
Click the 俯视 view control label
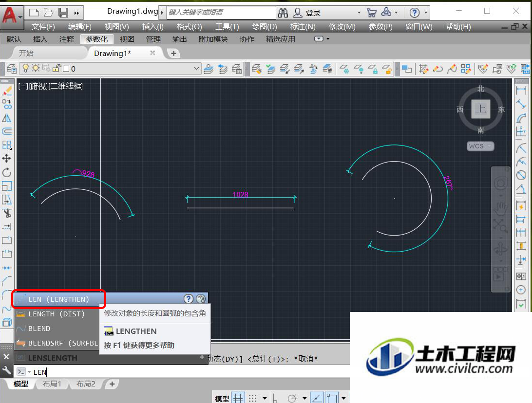[38, 86]
